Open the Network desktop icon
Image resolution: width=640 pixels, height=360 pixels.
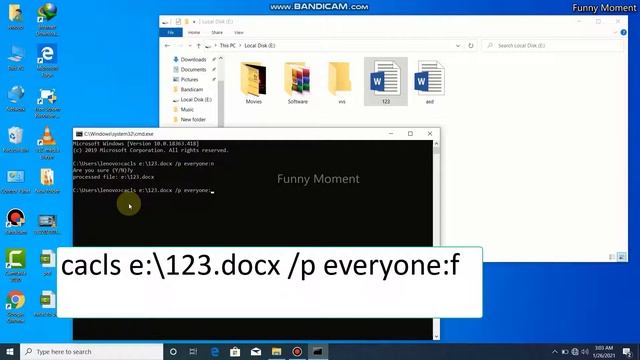click(16, 99)
